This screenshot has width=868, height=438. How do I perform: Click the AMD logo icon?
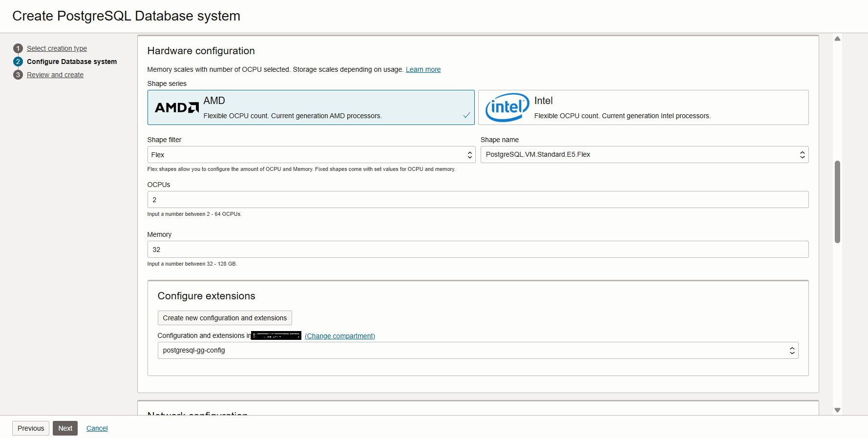tap(176, 107)
